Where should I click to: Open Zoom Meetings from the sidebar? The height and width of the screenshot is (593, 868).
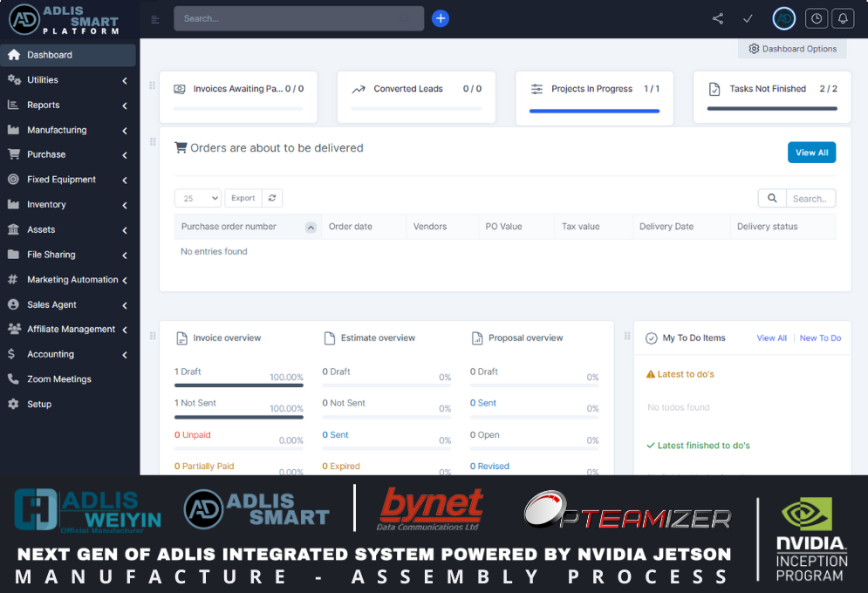[x=58, y=379]
